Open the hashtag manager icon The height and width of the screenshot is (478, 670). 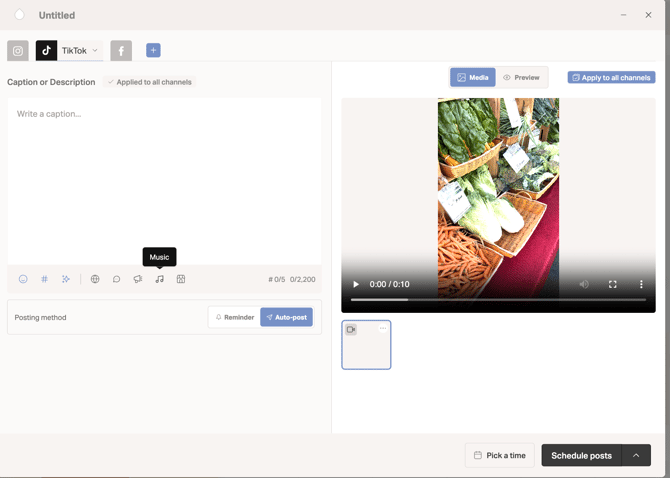[44, 279]
